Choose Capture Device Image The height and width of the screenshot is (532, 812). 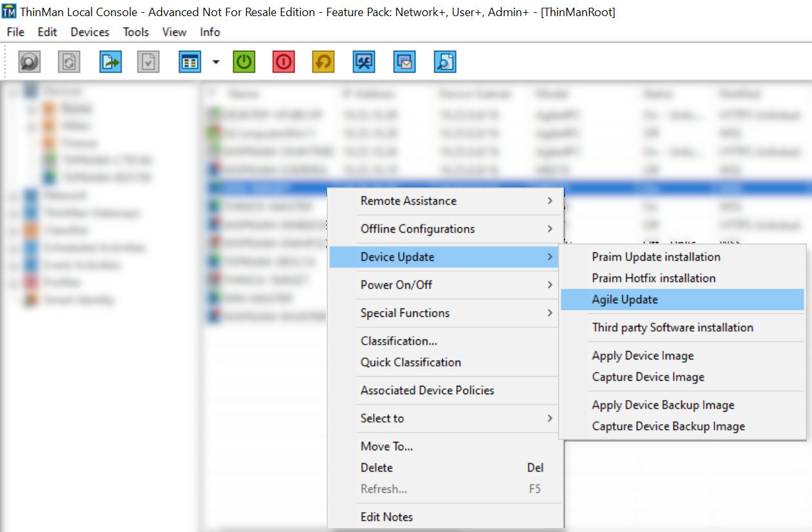pyautogui.click(x=683, y=377)
